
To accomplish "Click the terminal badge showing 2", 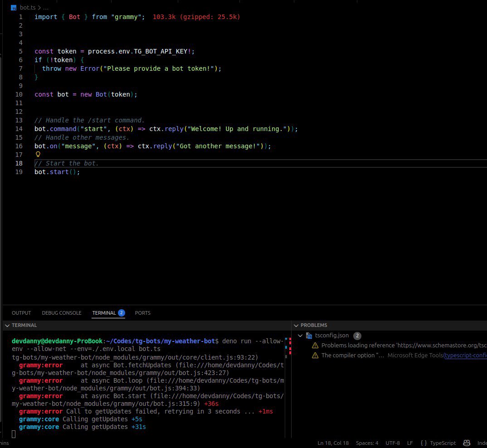I will pos(122,313).
